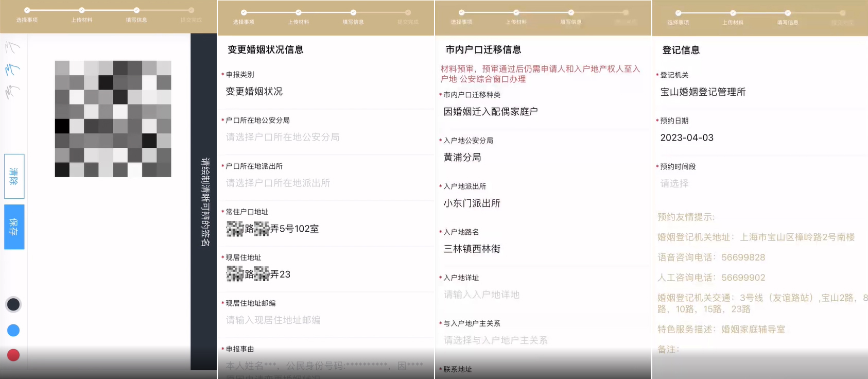Click 填写信息 step in 变更婚姻状况信息 screen
868x379 pixels.
point(353,13)
